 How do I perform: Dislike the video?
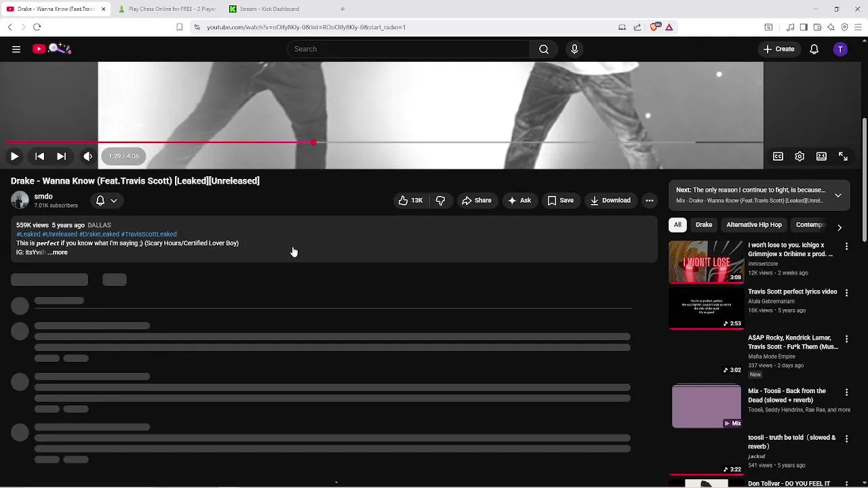(x=441, y=201)
